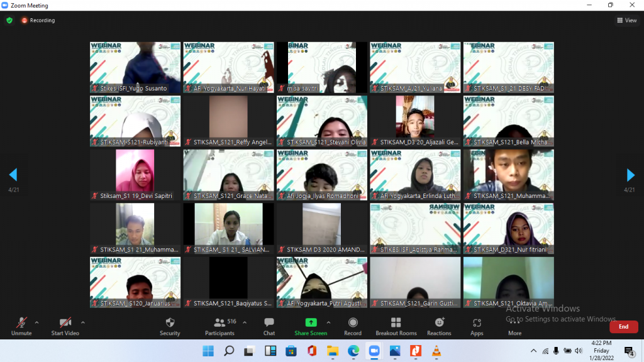Unmute the microphone
644x362 pixels.
click(x=21, y=326)
